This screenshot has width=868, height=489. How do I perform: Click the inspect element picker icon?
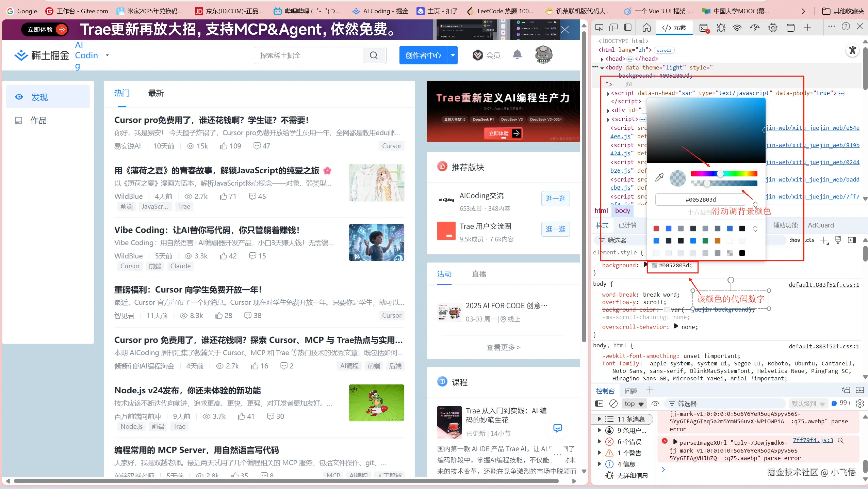pos(599,28)
